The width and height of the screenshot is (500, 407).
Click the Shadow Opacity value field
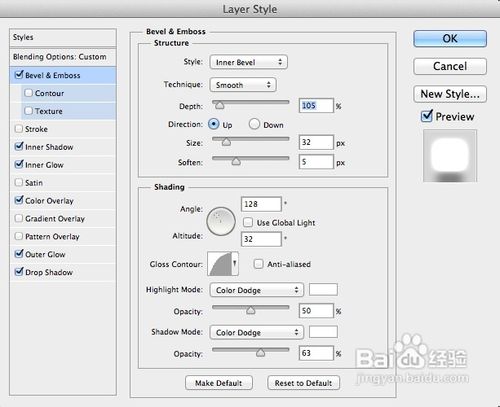tap(316, 353)
